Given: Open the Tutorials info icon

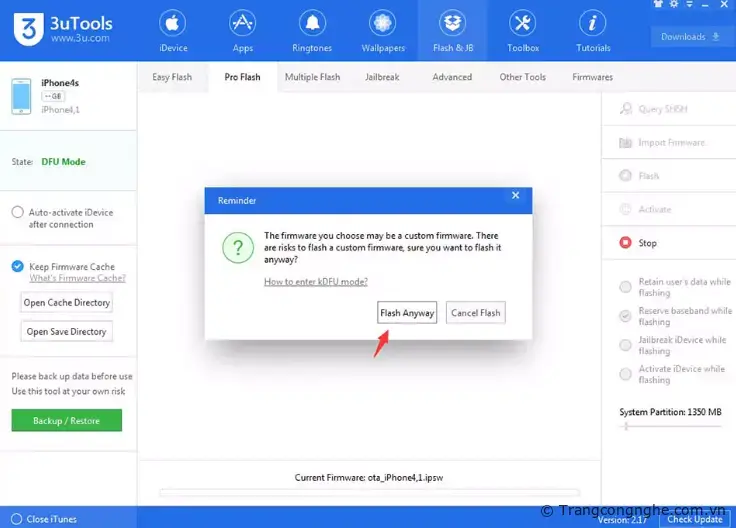Looking at the screenshot, I should tap(592, 24).
